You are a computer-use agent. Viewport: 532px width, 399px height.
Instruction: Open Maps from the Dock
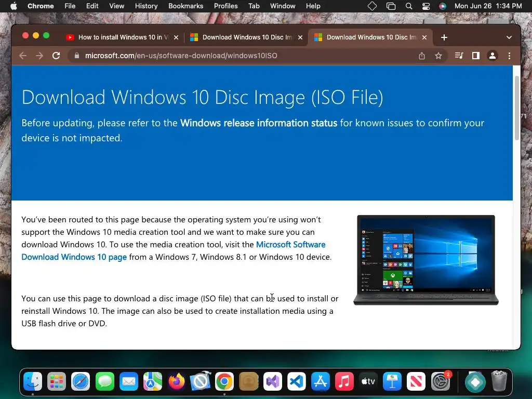coord(153,381)
